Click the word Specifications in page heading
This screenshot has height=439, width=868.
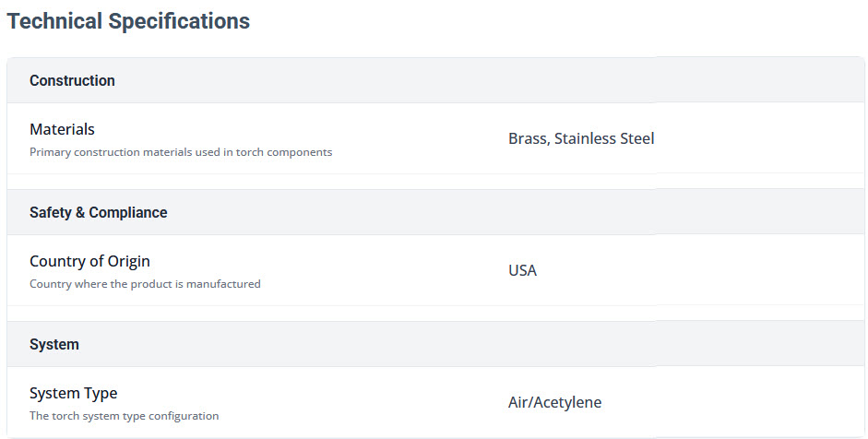coord(178,21)
